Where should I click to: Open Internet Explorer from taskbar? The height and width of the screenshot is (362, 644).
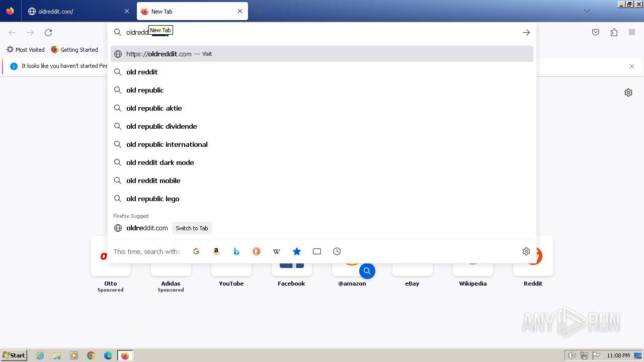(x=40, y=355)
